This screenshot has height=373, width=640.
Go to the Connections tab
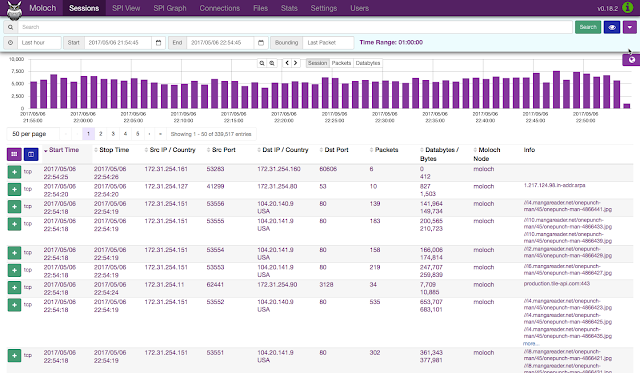pyautogui.click(x=220, y=8)
